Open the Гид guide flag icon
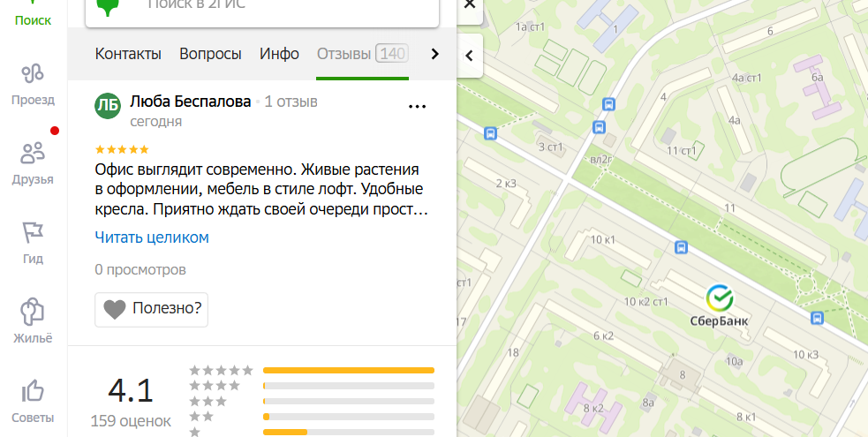This screenshot has width=868, height=437. coord(33,233)
